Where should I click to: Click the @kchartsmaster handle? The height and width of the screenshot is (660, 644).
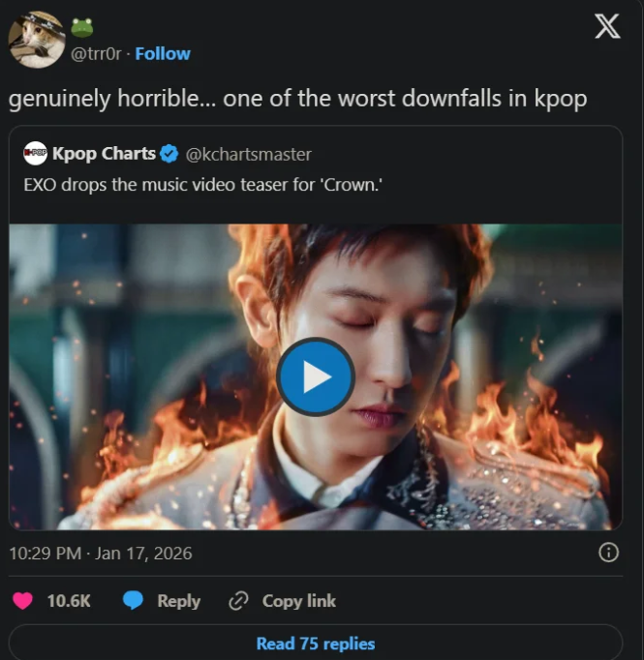pyautogui.click(x=248, y=154)
